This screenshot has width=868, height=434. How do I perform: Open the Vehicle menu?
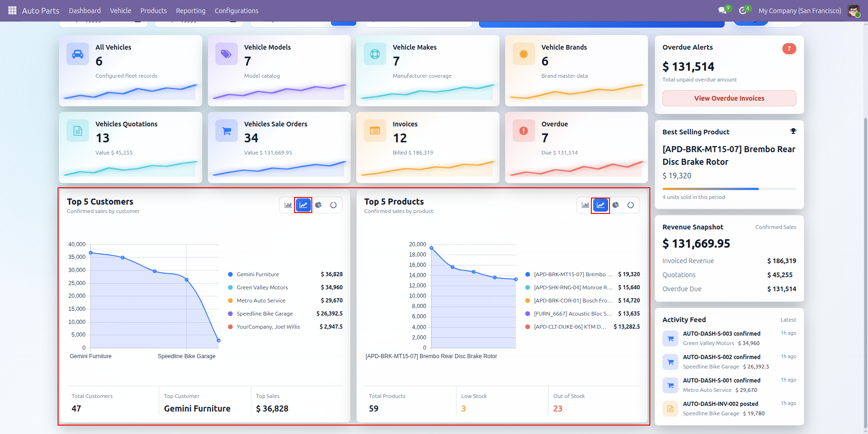pos(120,11)
